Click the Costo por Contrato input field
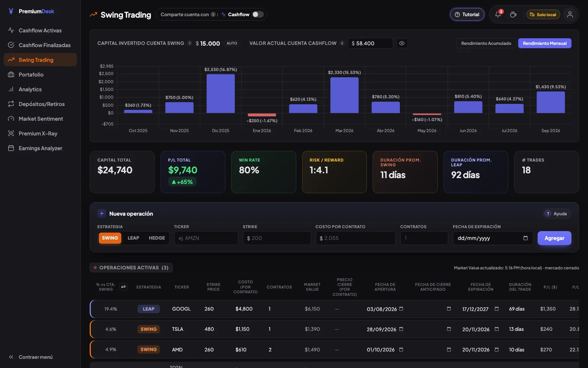This screenshot has width=588, height=368. pyautogui.click(x=355, y=238)
